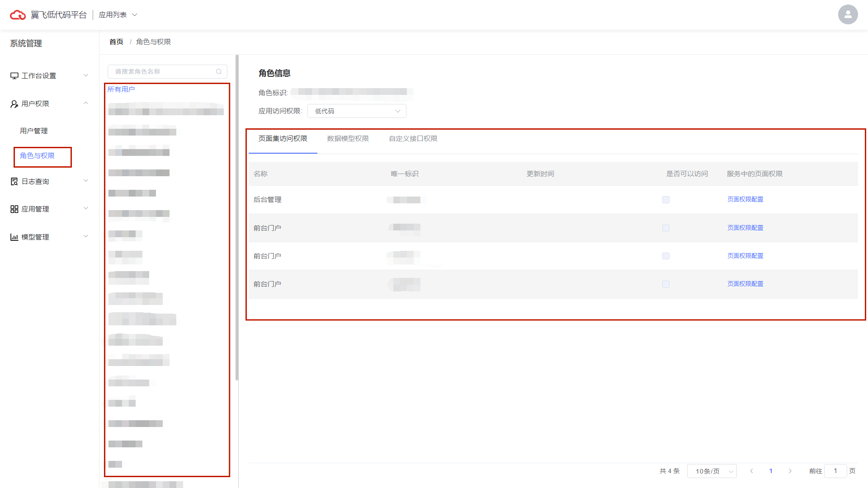Viewport: 868px width, 488px height.
Task: Click the search magnifier icon in role search
Action: pyautogui.click(x=219, y=71)
